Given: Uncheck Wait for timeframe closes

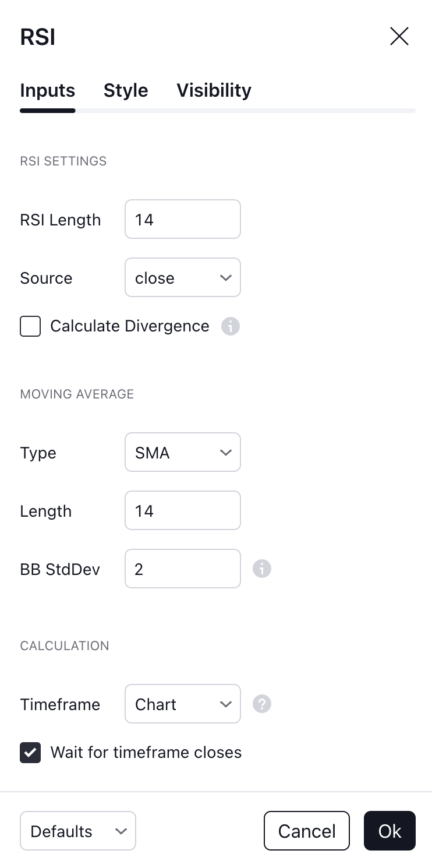Looking at the screenshot, I should (x=30, y=752).
